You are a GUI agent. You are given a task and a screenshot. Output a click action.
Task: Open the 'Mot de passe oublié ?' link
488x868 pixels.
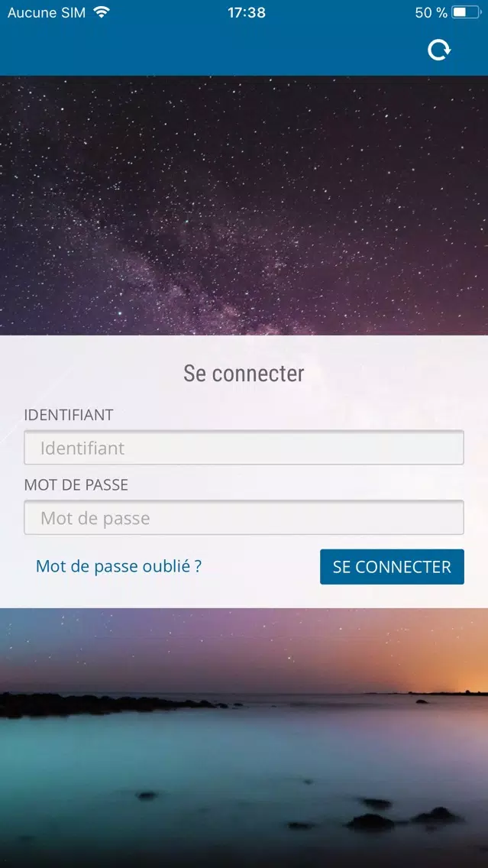click(x=118, y=565)
